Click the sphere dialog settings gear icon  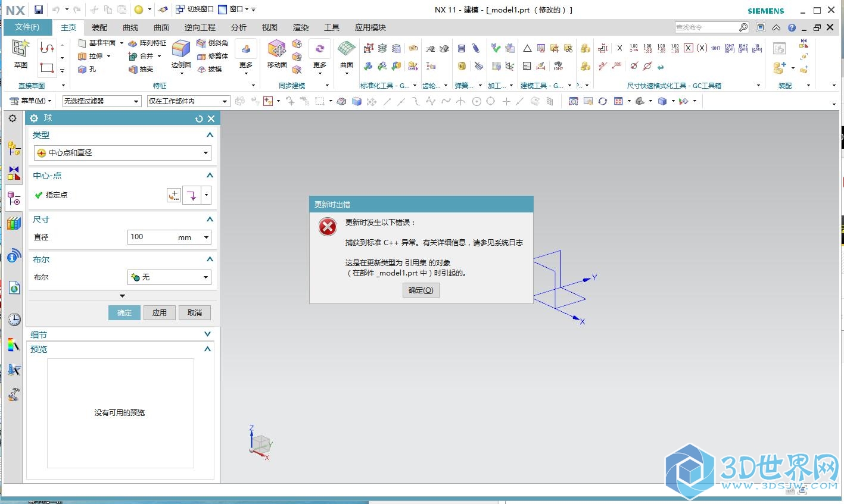(x=34, y=118)
